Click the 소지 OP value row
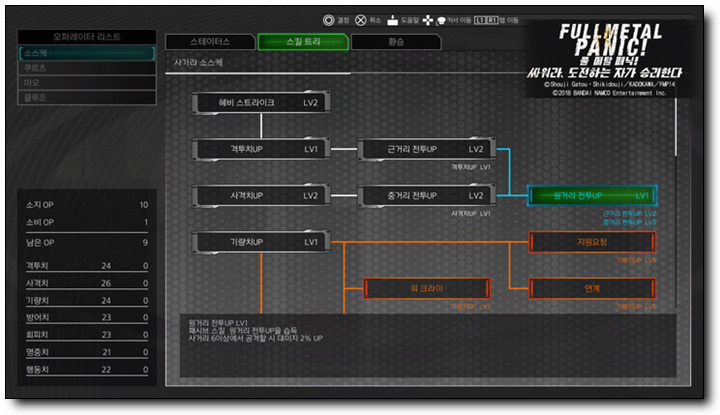The image size is (720, 415). click(x=87, y=205)
